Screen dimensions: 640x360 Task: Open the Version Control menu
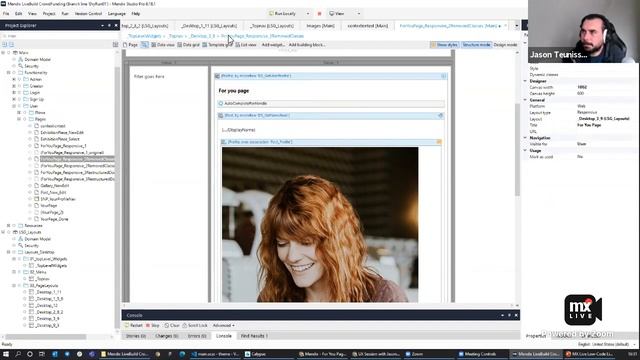click(88, 13)
